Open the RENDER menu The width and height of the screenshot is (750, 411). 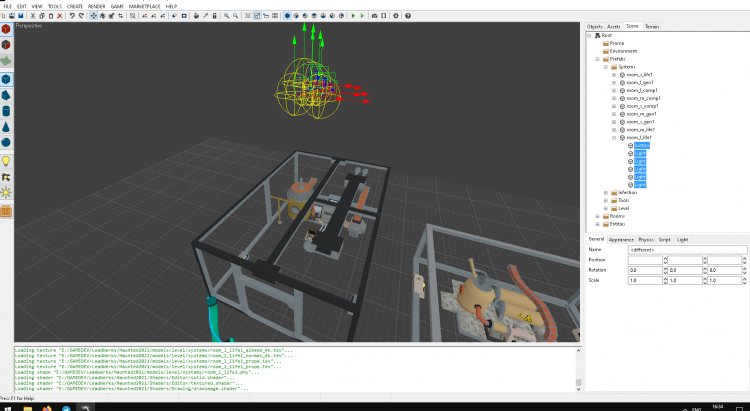[97, 6]
